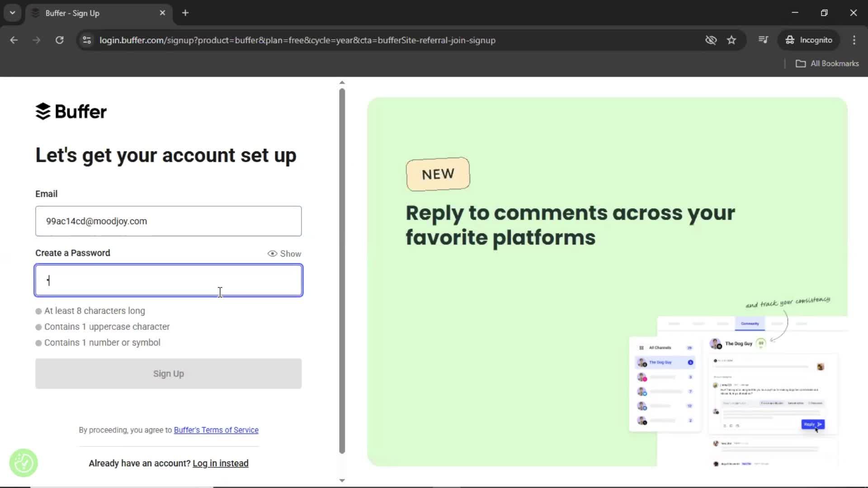Open a new browser tab
Viewport: 868px width, 488px height.
click(x=185, y=13)
